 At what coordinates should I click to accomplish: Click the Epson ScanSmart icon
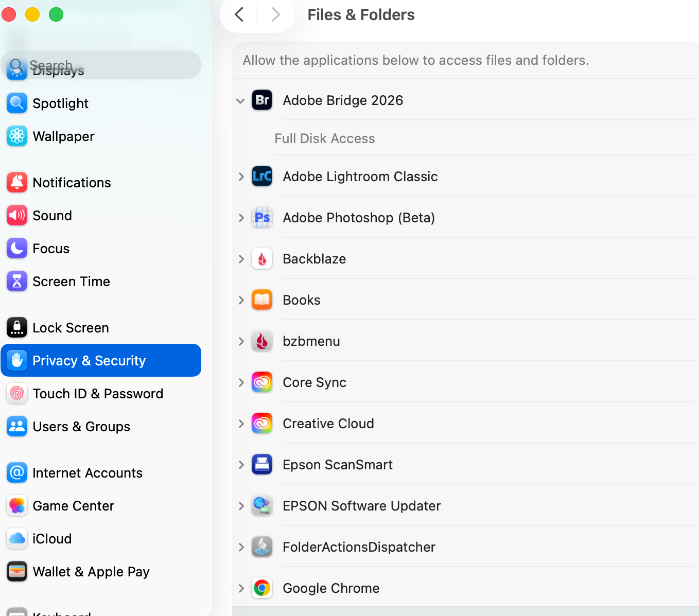pyautogui.click(x=262, y=465)
